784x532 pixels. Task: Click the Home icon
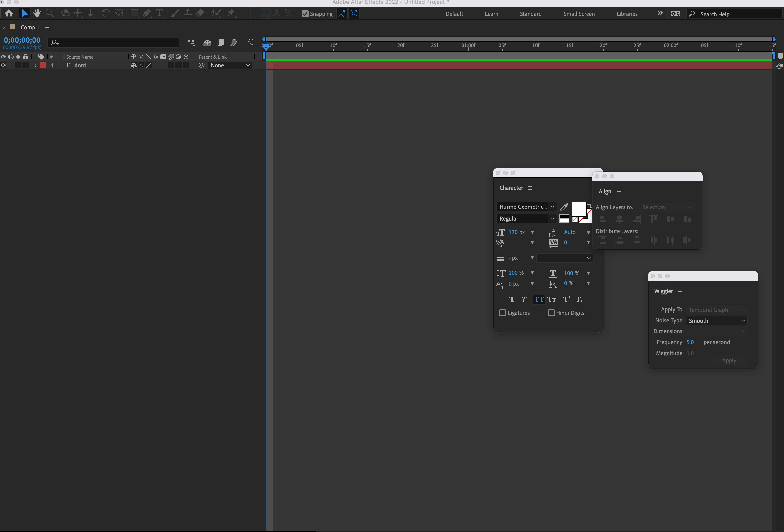(9, 13)
